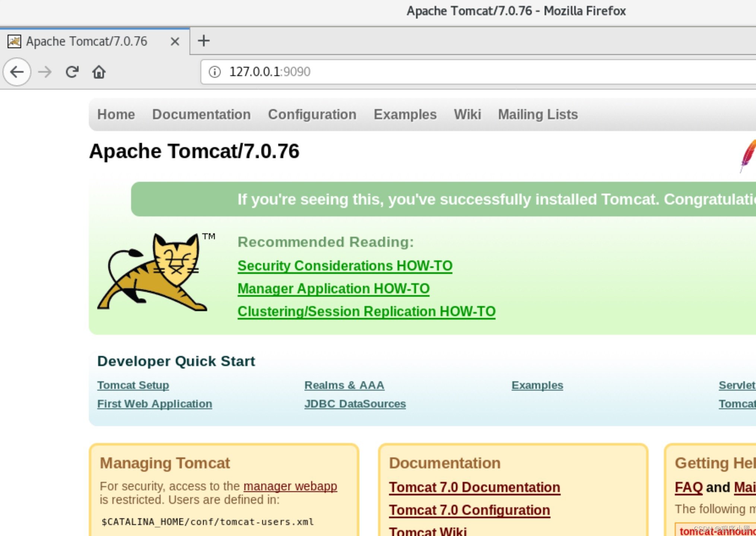Viewport: 756px width, 536px height.
Task: Click the security info icon in address bar
Action: click(215, 71)
